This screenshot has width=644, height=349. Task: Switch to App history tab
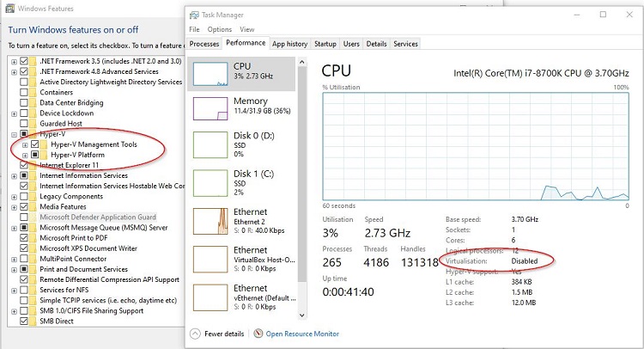[x=289, y=44]
